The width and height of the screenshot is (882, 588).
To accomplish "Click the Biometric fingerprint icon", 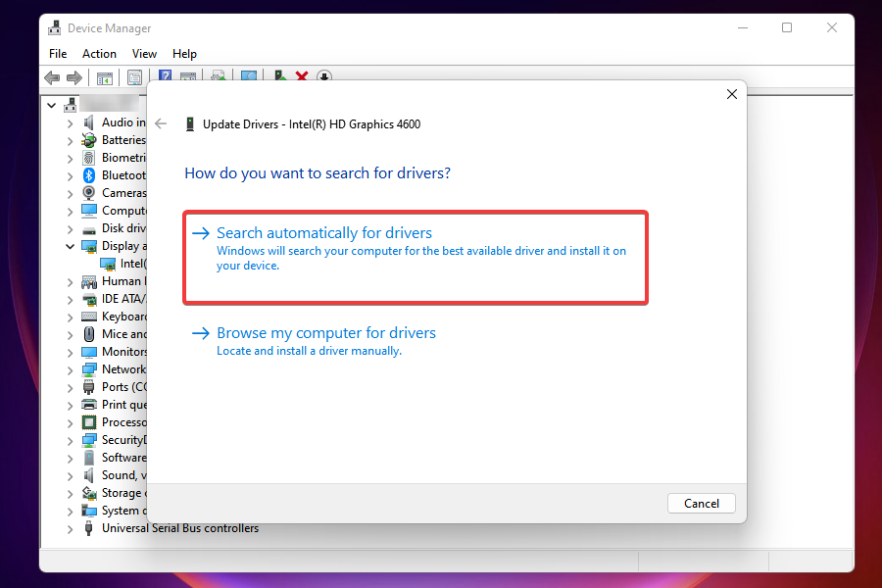I will 89,158.
